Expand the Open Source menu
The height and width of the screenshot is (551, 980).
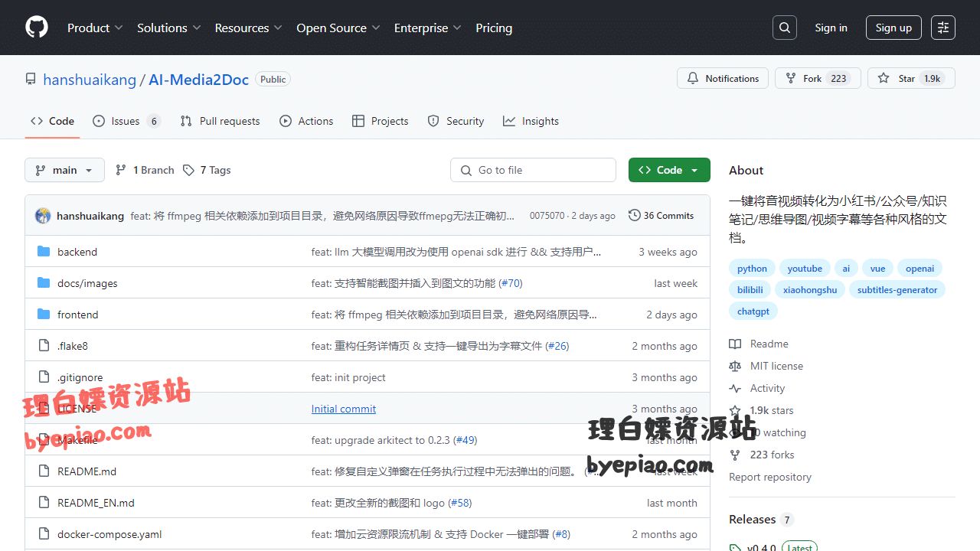(x=338, y=28)
